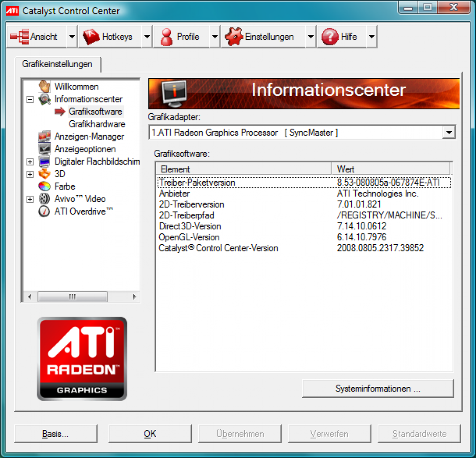476x458 pixels.
Task: Click the tree horizontal scrollbar thumb
Action: (72, 297)
